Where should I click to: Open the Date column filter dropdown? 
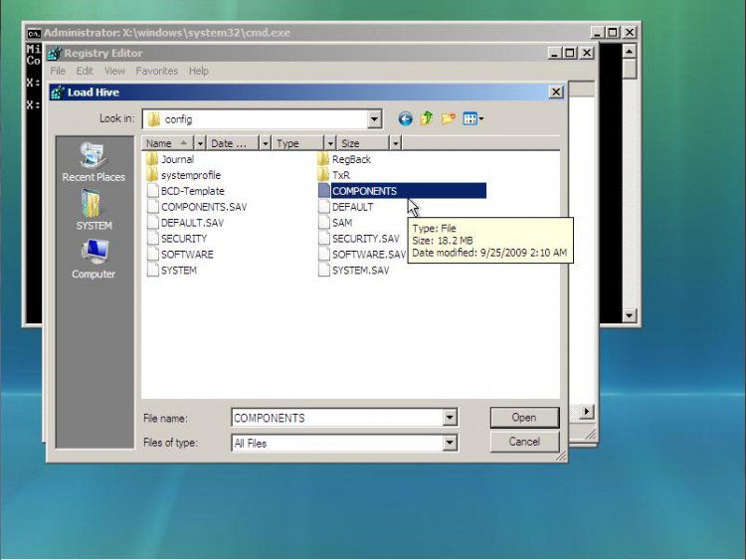[265, 143]
